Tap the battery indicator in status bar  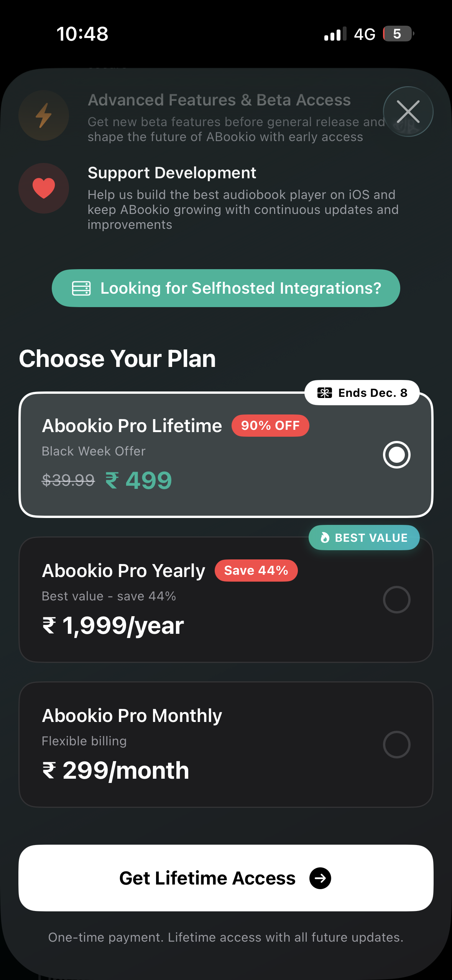coord(398,34)
